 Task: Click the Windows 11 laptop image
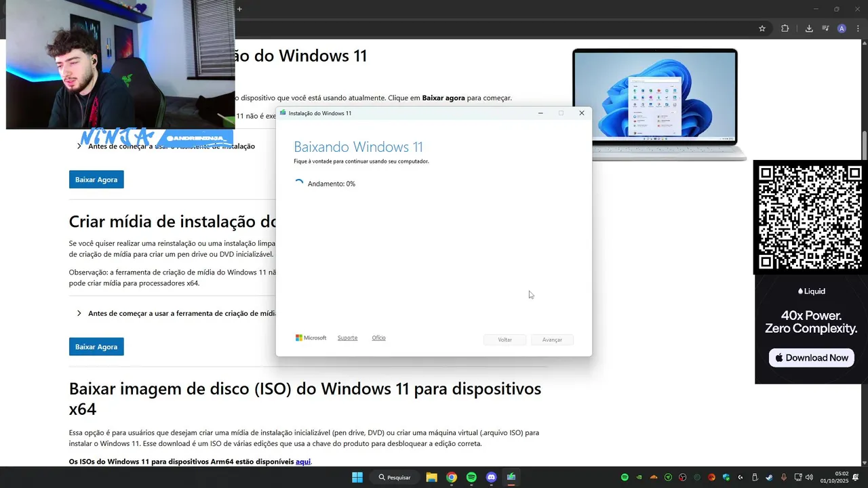(659, 104)
